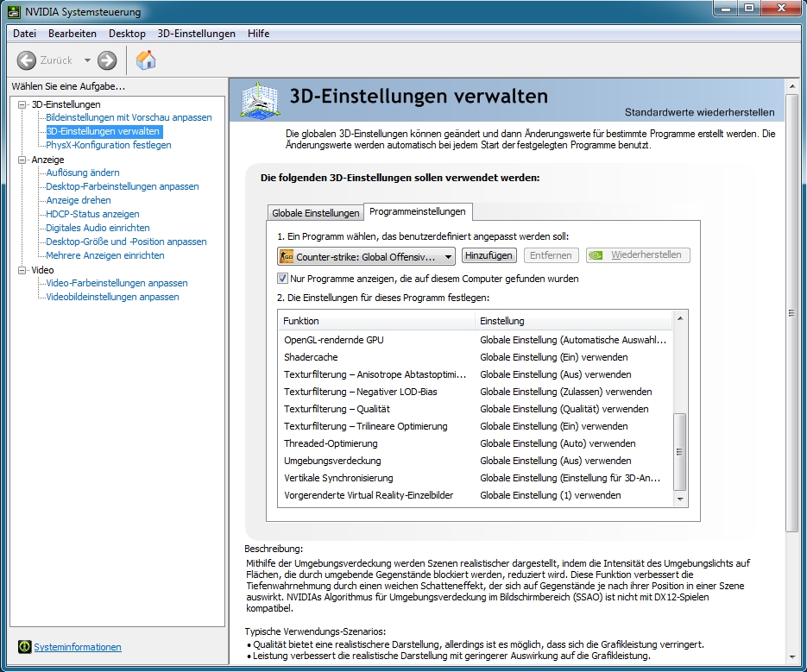Select the Vertikale Synchronisierung row
The width and height of the screenshot is (807, 672).
pyautogui.click(x=475, y=478)
